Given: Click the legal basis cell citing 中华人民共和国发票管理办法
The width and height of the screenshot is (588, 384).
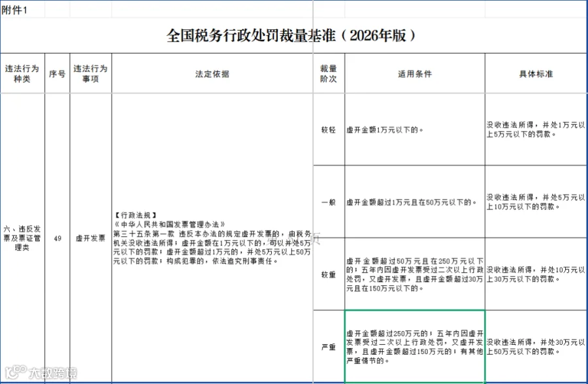Looking at the screenshot, I should [x=212, y=238].
